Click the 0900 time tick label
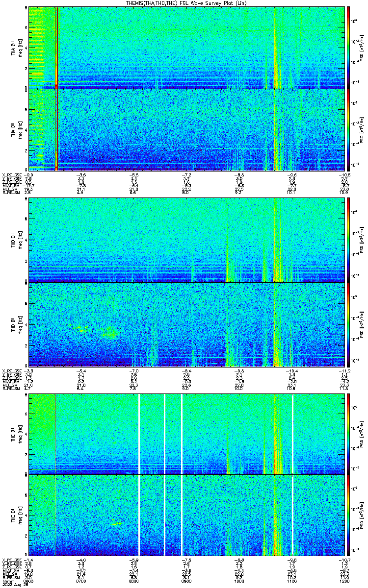This screenshot has width=368, height=588. (187, 581)
